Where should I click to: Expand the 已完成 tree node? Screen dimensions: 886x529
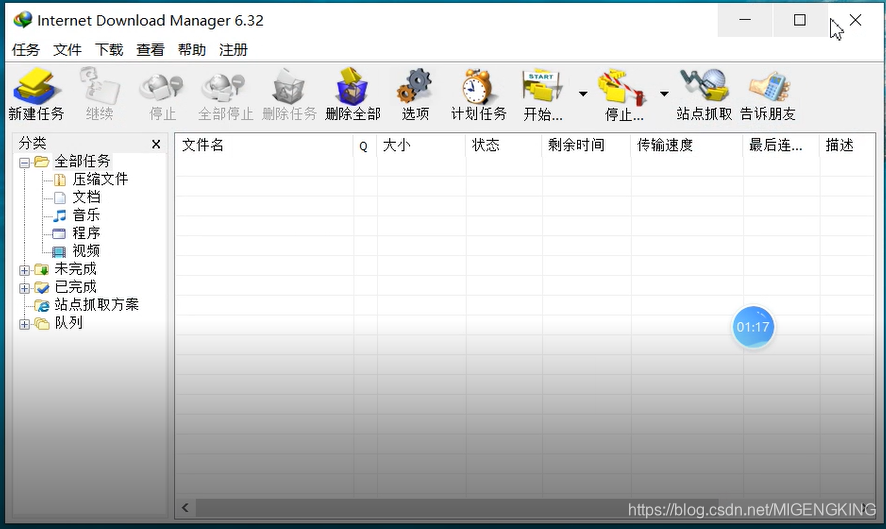24,288
